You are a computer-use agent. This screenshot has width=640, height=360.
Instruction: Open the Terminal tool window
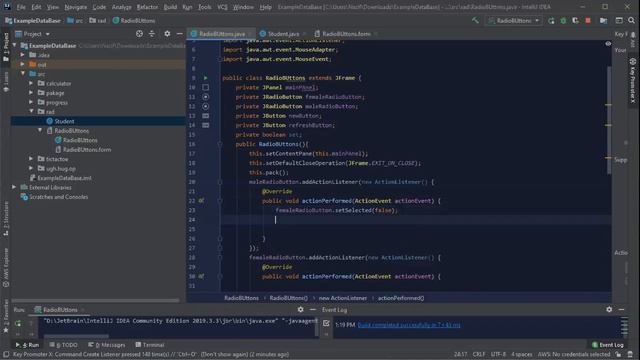[x=149, y=345]
